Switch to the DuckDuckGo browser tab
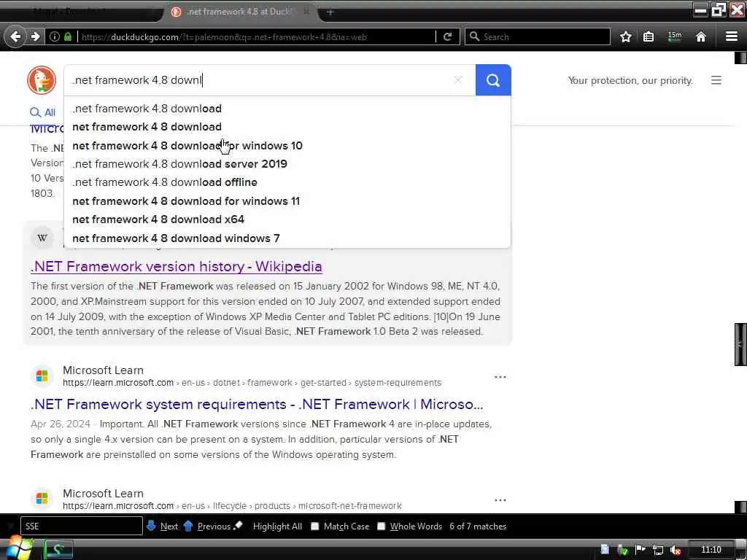This screenshot has height=560, width=747. [x=239, y=12]
